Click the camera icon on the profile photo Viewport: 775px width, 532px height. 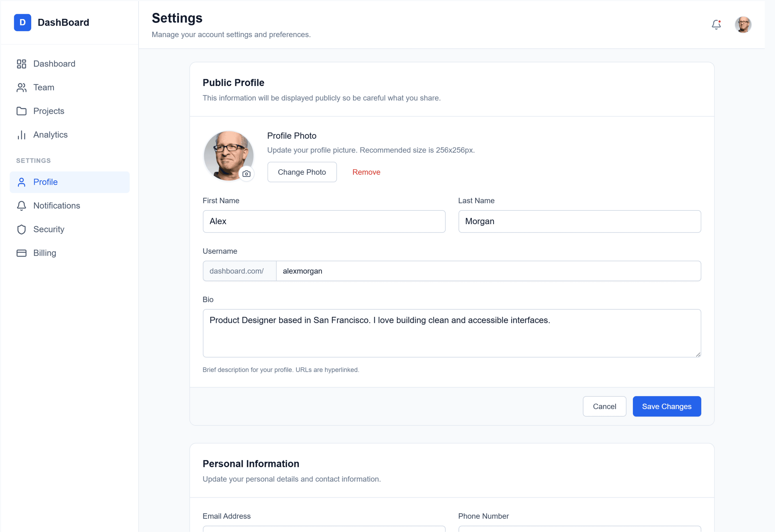pyautogui.click(x=246, y=174)
